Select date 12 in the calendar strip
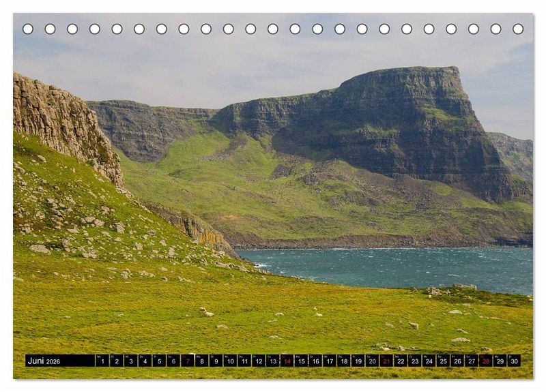This screenshot has height=392, width=546. tap(259, 361)
